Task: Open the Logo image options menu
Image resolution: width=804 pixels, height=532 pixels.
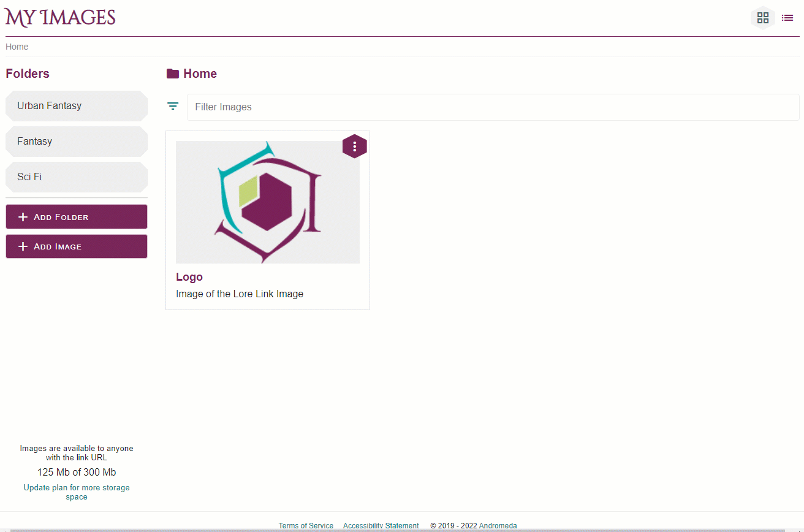Action: point(355,146)
